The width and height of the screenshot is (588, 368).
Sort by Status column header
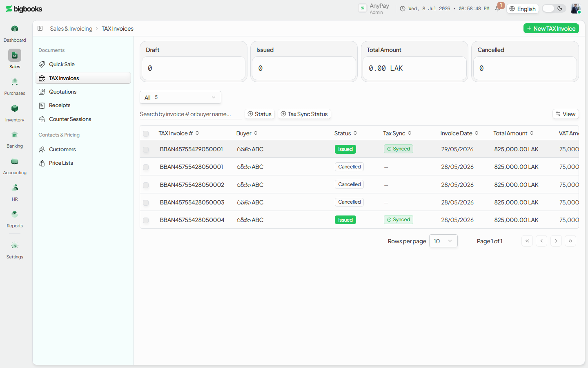(346, 133)
